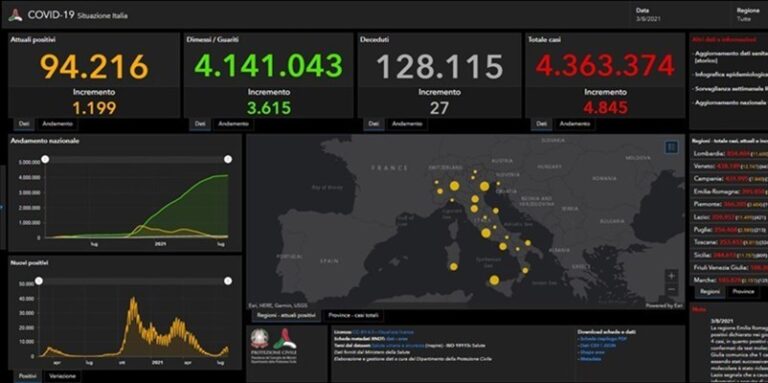Click the map legend icon
This screenshot has width=768, height=383.
pos(672,146)
